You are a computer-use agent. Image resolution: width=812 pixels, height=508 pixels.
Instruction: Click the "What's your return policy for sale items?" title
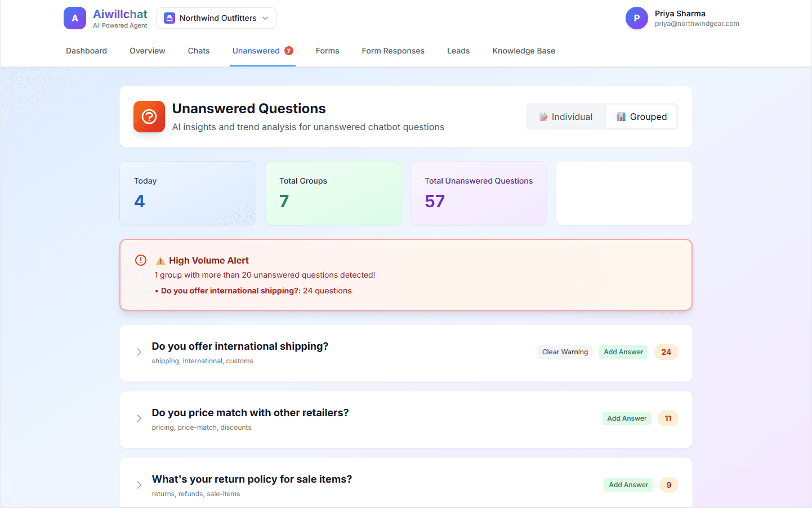tap(252, 479)
